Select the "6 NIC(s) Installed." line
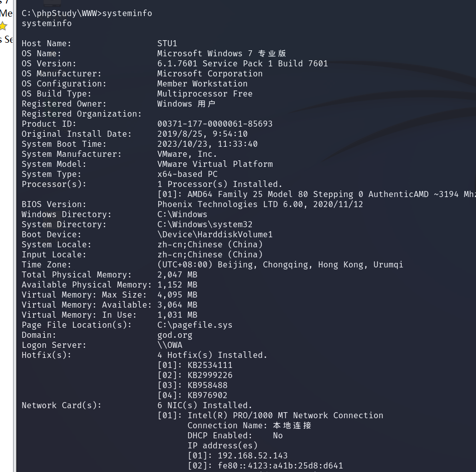 pyautogui.click(x=205, y=405)
